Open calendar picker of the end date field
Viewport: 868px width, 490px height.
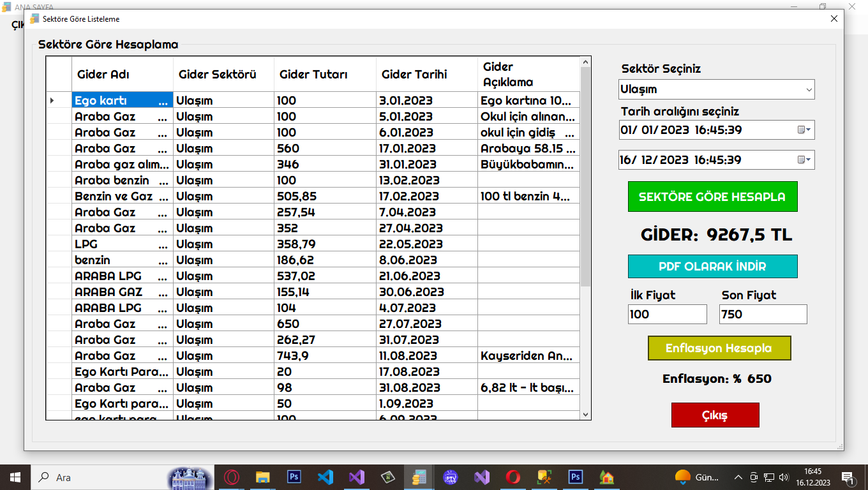(x=804, y=160)
